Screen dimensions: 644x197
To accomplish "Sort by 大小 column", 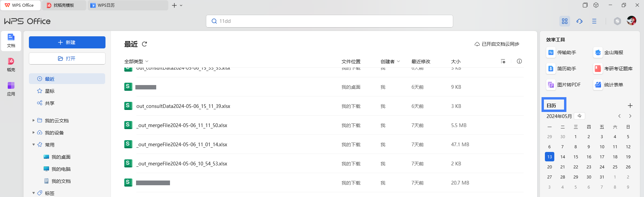I will pyautogui.click(x=456, y=62).
